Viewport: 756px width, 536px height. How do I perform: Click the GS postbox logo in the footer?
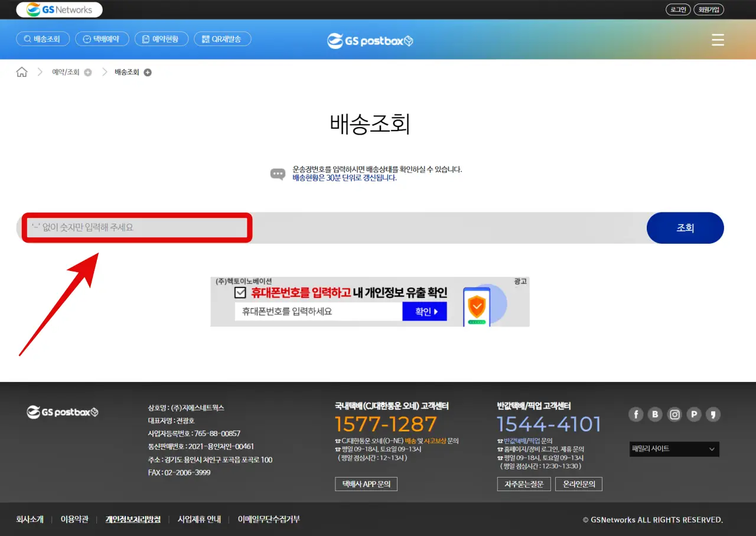click(x=62, y=412)
